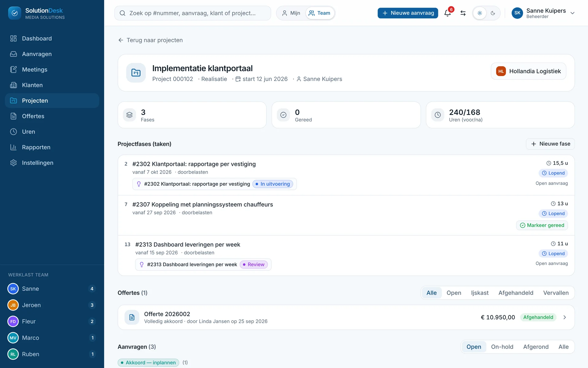Viewport: 588px width, 368px height.
Task: Click the Uren (voor/na) clock icon
Action: [438, 115]
